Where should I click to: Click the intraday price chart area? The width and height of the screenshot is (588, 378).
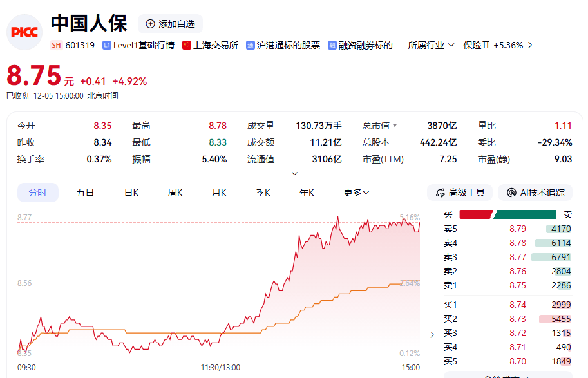click(x=218, y=285)
